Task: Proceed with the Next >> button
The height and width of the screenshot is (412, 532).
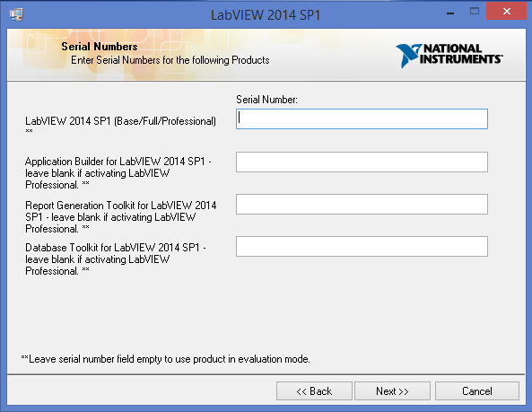Action: click(x=392, y=391)
